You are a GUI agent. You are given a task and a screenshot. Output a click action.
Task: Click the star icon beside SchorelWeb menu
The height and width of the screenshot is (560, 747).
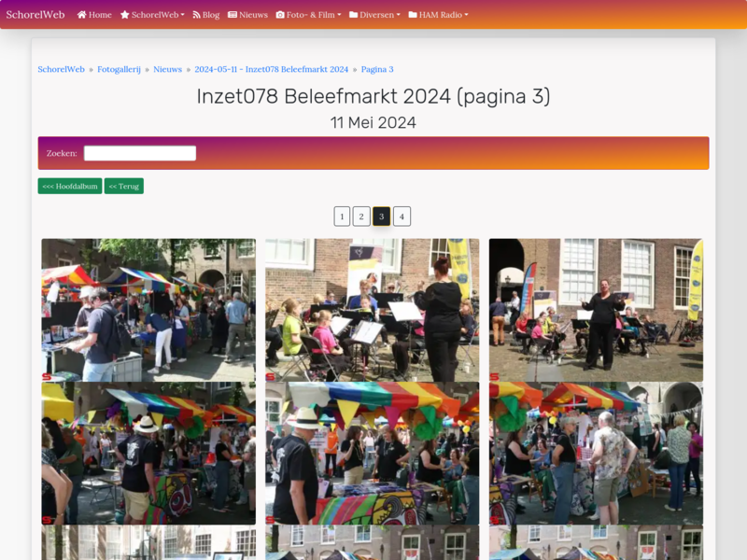[125, 15]
